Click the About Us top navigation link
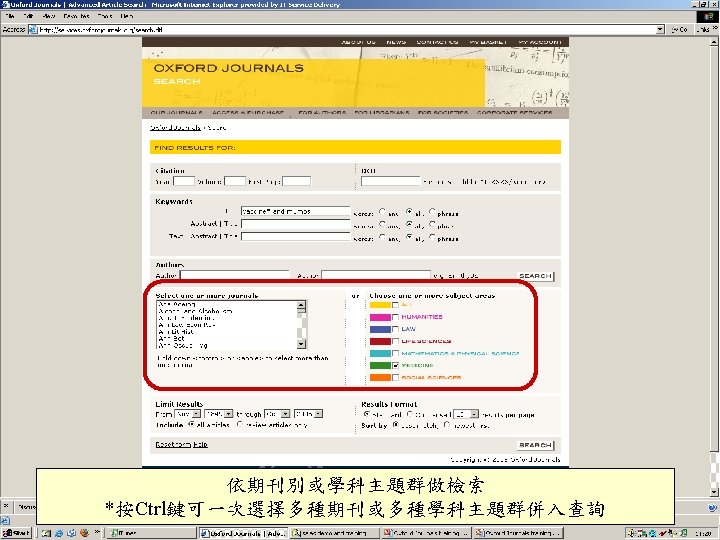The height and width of the screenshot is (540, 720). point(359,42)
